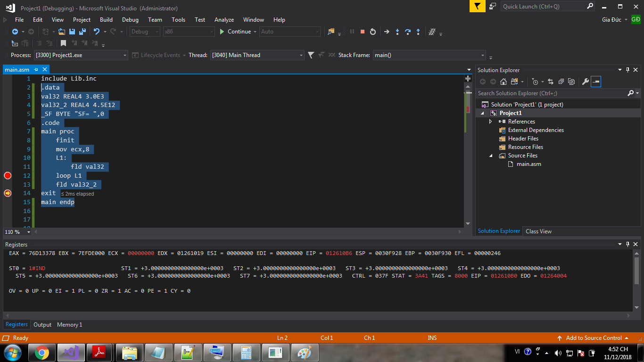Click Add to Source Control in status bar

point(593,338)
